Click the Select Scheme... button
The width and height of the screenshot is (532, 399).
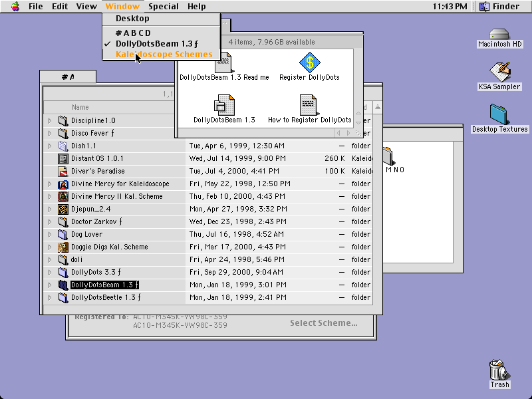coord(323,323)
